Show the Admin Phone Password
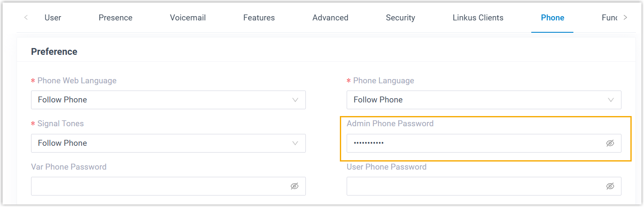This screenshot has width=644, height=207. click(x=610, y=143)
